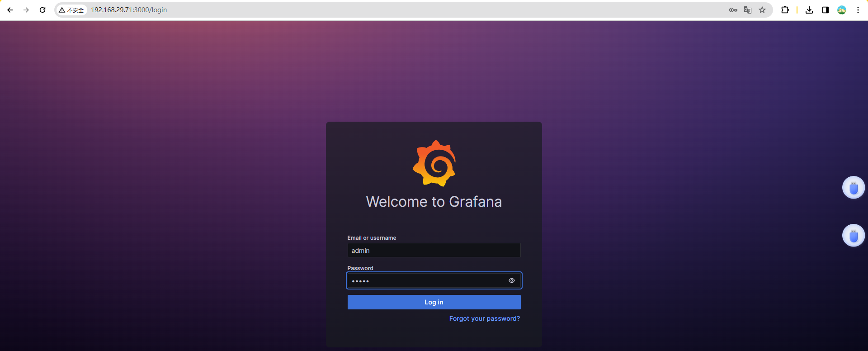Screen dimensions: 868x351
Task: Open the browser profile avatar
Action: click(x=842, y=10)
